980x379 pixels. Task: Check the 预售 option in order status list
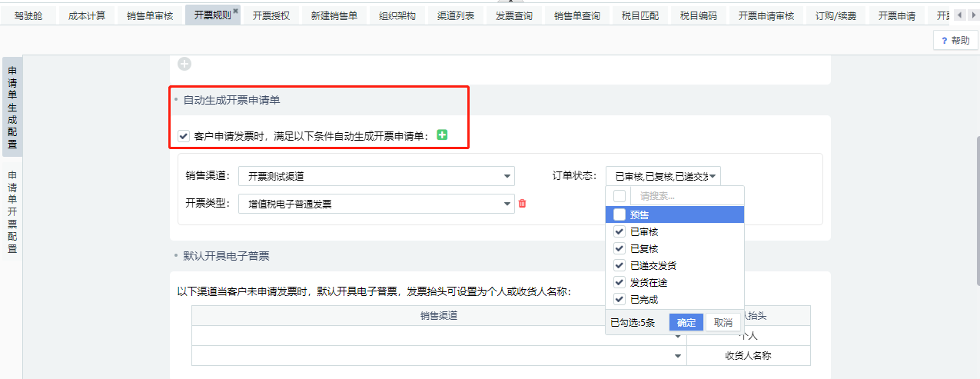pos(620,215)
